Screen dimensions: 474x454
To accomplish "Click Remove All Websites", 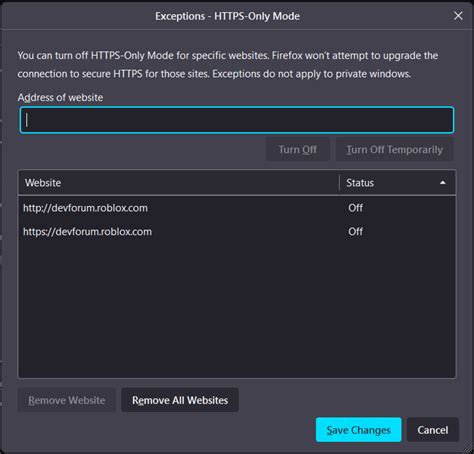I will click(x=180, y=400).
